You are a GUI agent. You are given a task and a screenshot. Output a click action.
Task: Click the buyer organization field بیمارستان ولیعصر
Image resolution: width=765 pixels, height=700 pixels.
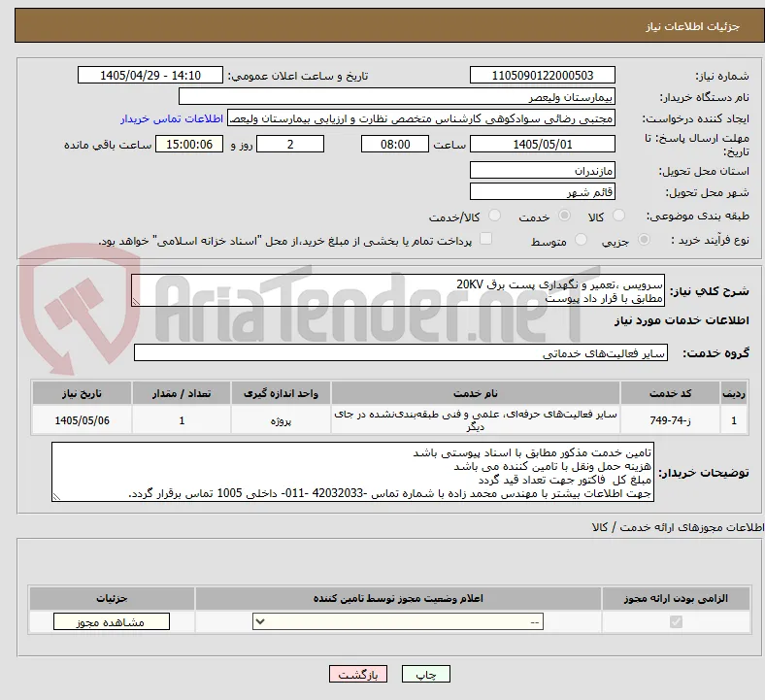[x=397, y=96]
